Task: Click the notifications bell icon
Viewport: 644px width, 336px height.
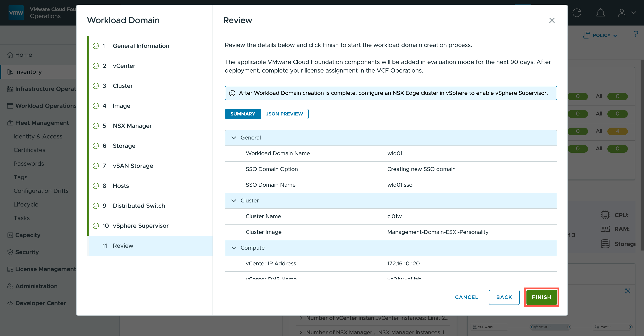Action: click(x=600, y=13)
